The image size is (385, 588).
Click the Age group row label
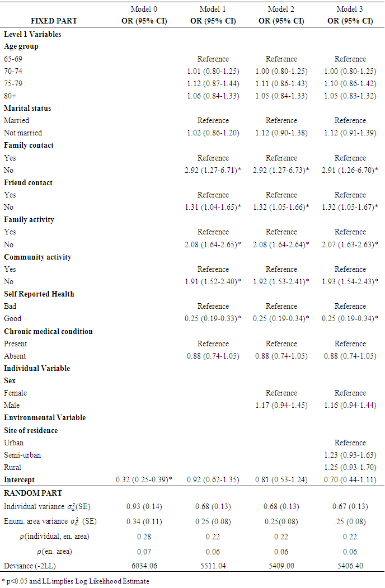point(21,46)
